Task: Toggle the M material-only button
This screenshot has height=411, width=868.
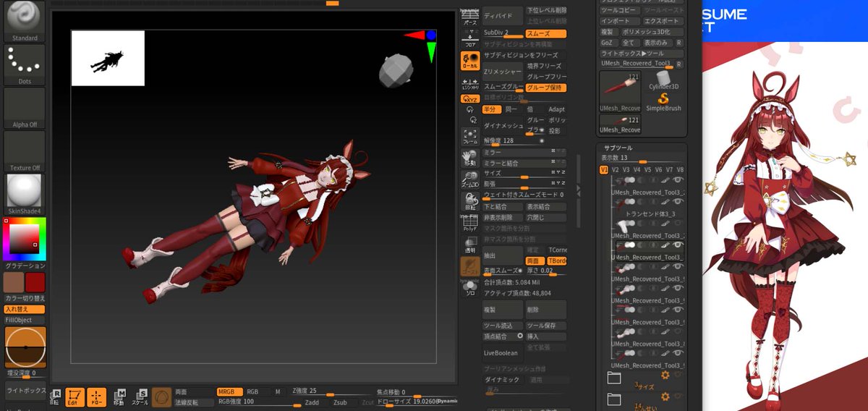Action: point(278,391)
